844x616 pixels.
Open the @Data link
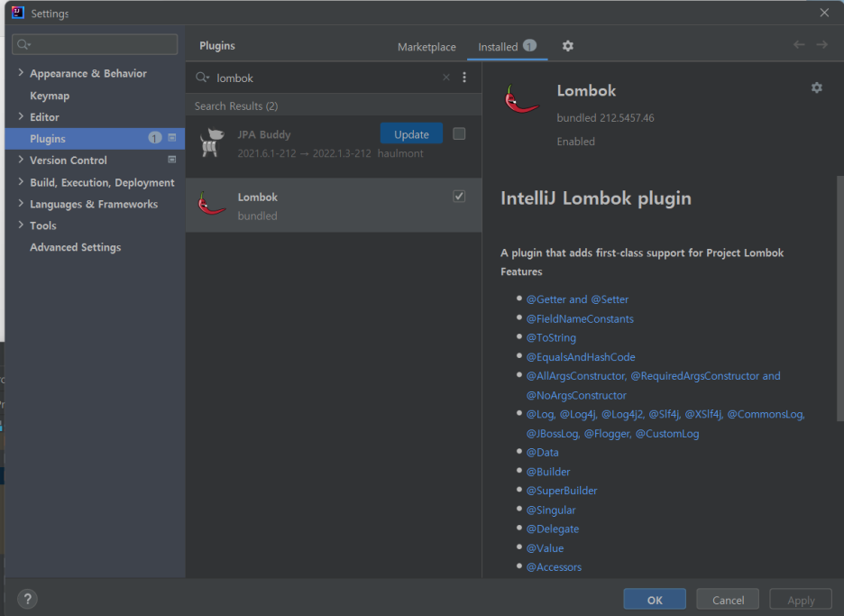click(x=543, y=453)
